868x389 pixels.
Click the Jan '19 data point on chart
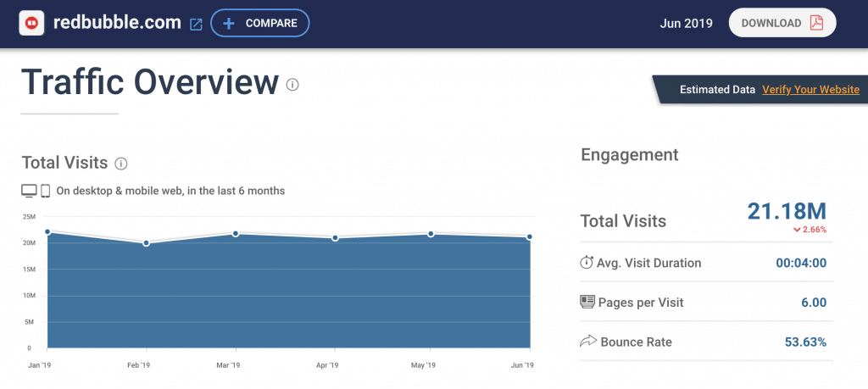click(47, 231)
